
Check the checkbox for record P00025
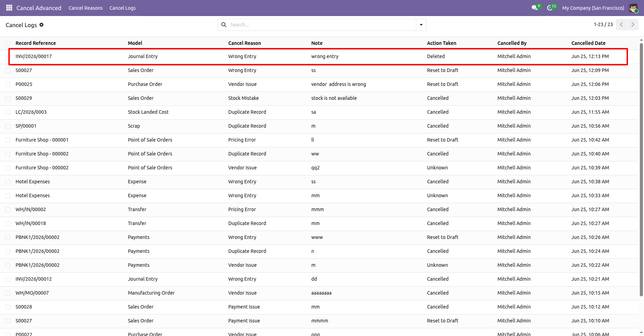click(8, 84)
